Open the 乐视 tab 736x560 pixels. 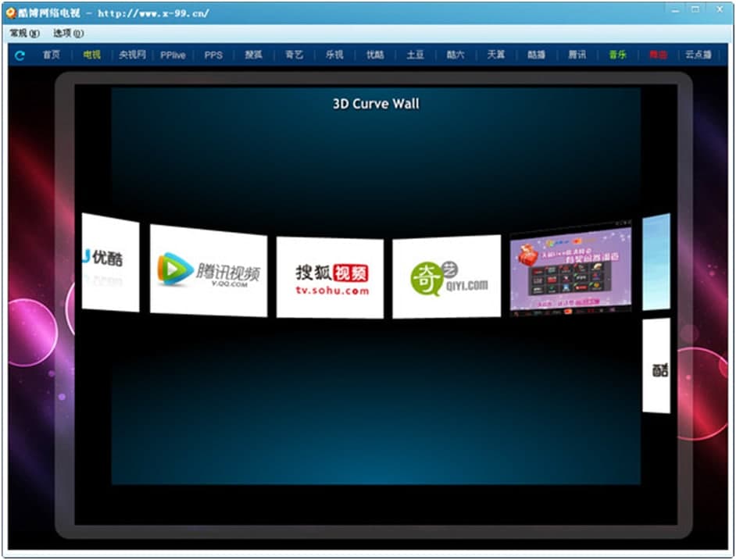334,55
